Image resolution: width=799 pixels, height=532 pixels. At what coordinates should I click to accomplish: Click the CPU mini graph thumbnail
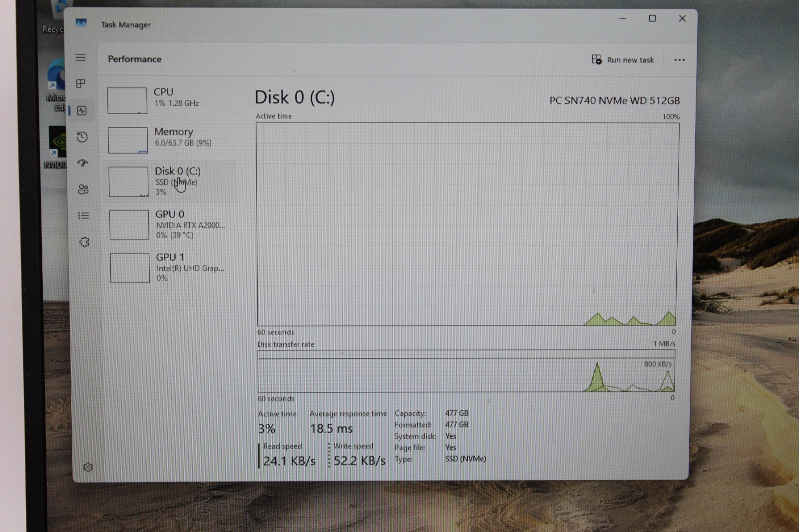tap(127, 100)
